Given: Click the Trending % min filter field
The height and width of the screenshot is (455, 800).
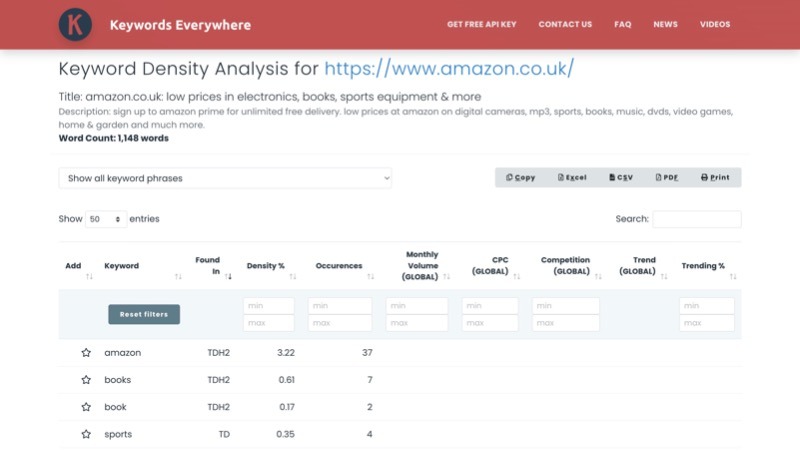Looking at the screenshot, I should (x=707, y=306).
